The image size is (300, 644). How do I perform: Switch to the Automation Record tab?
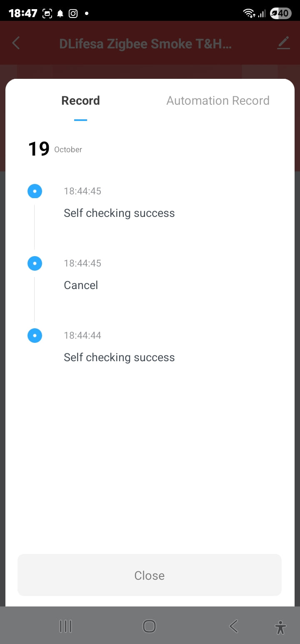(218, 101)
